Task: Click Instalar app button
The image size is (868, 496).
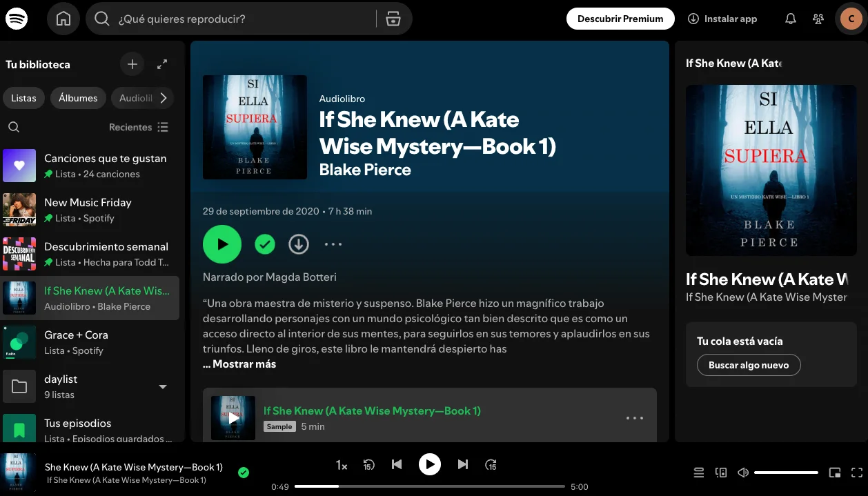Action: pyautogui.click(x=722, y=19)
